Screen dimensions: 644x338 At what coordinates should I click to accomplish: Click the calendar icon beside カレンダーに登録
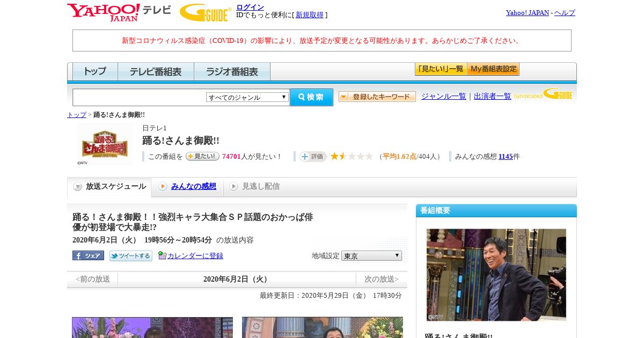[163, 255]
